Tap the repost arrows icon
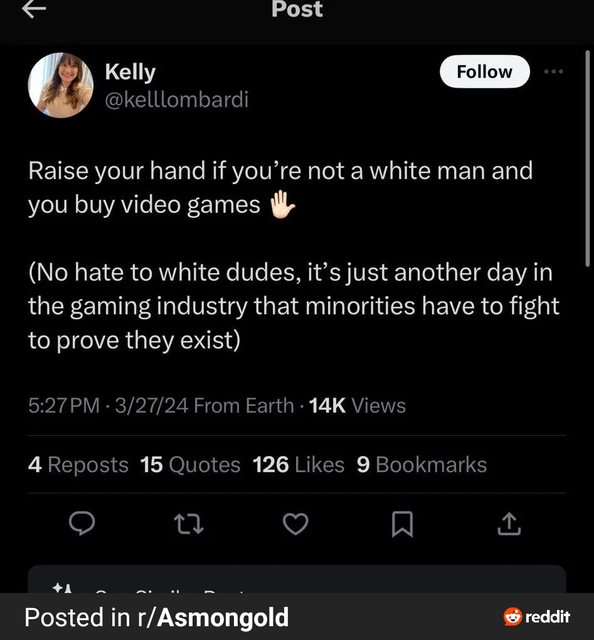The height and width of the screenshot is (640, 594). [189, 524]
